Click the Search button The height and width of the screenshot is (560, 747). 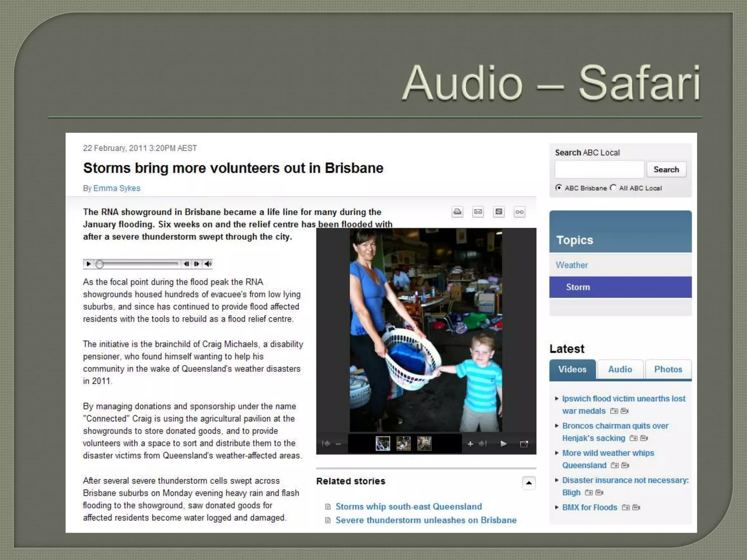click(666, 170)
